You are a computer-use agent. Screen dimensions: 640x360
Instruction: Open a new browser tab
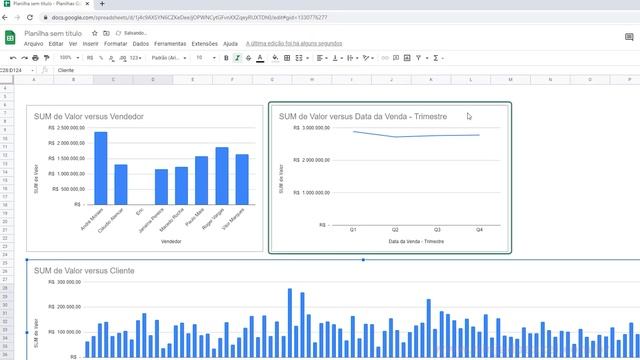tap(102, 4)
